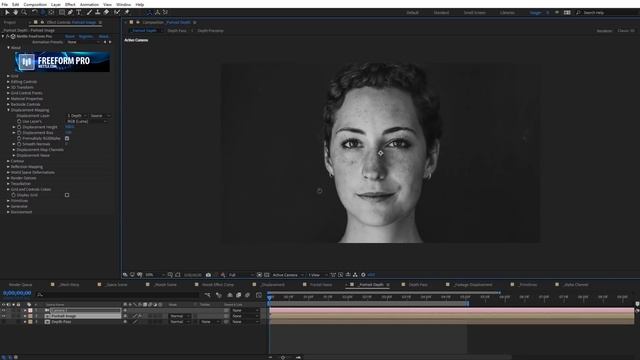Select the Rectangle shape tool

[x=62, y=13]
